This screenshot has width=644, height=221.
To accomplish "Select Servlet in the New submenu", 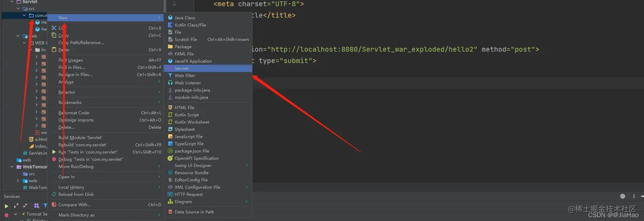I will tap(208, 69).
